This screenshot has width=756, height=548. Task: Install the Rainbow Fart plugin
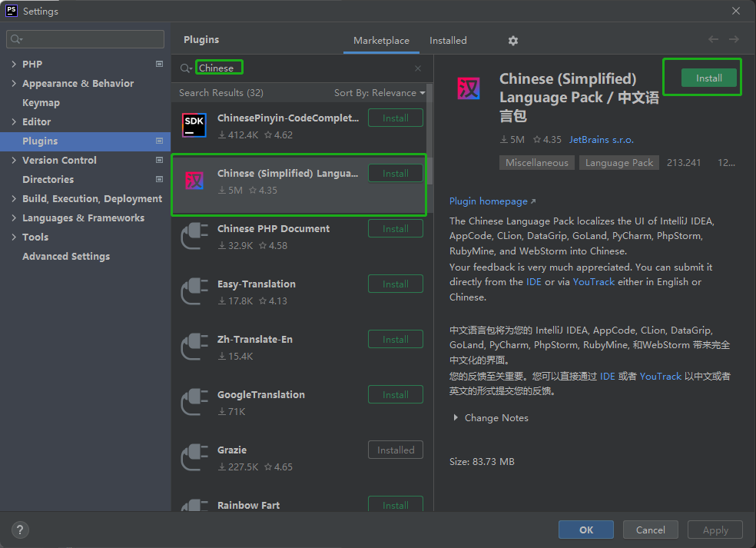click(x=396, y=504)
